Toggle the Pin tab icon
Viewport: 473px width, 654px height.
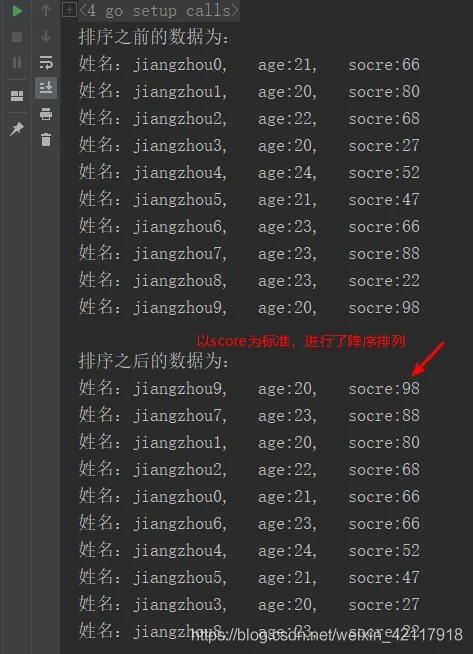[17, 129]
